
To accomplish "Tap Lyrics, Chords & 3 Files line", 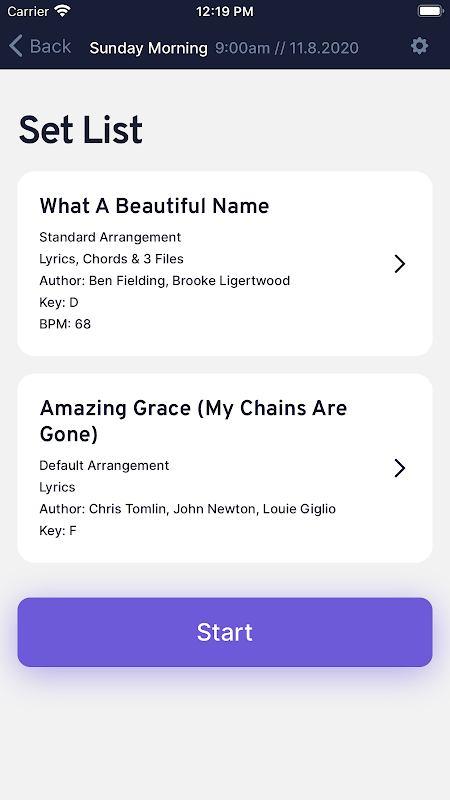I will 111,259.
